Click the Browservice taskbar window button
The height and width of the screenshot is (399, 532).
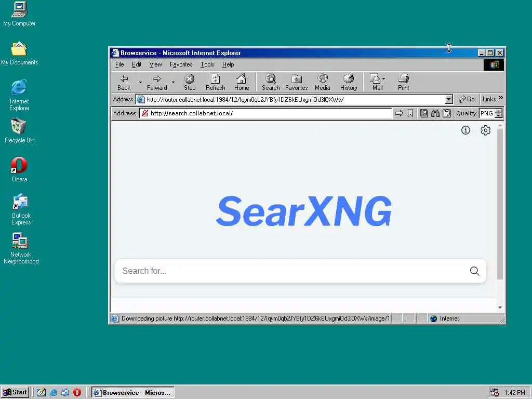pos(132,392)
